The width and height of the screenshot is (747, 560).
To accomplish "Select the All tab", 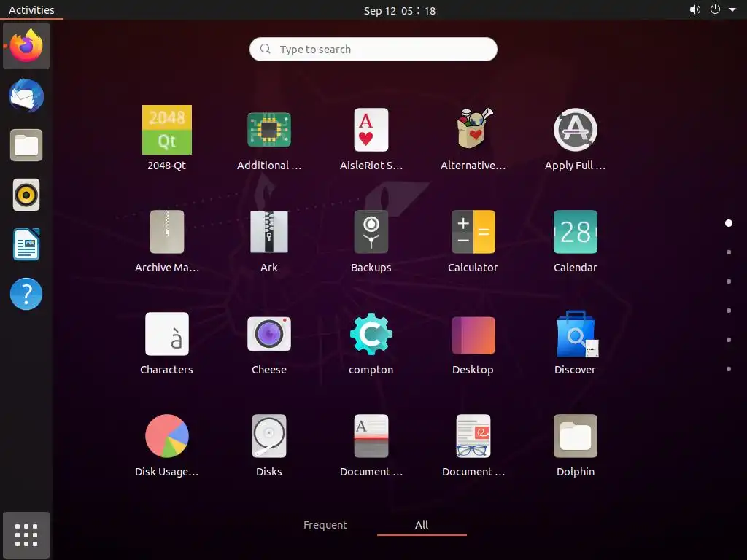I will coord(422,525).
